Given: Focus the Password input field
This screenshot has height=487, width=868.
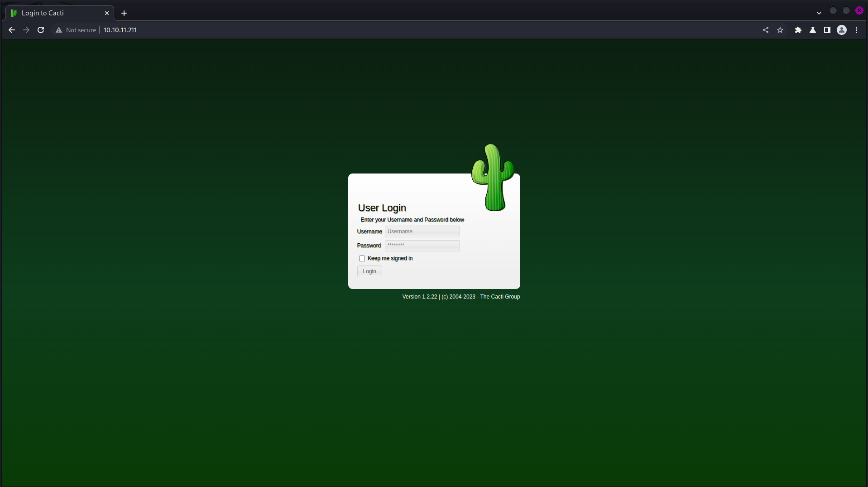Looking at the screenshot, I should [x=422, y=246].
